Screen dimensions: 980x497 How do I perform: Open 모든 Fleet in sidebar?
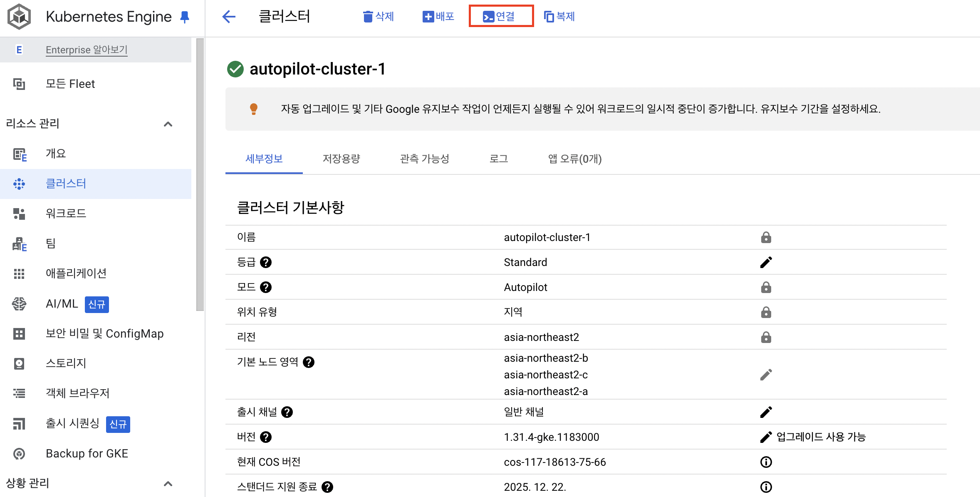tap(70, 84)
